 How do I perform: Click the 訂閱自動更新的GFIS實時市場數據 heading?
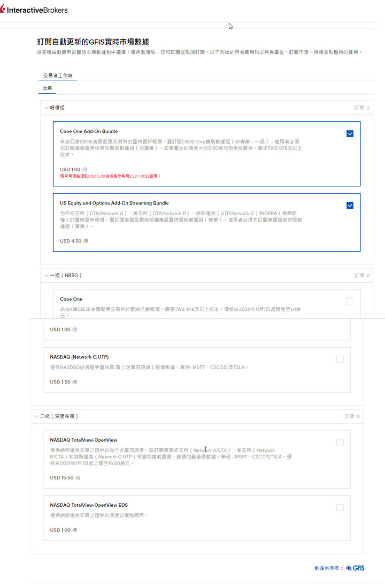[x=93, y=42]
